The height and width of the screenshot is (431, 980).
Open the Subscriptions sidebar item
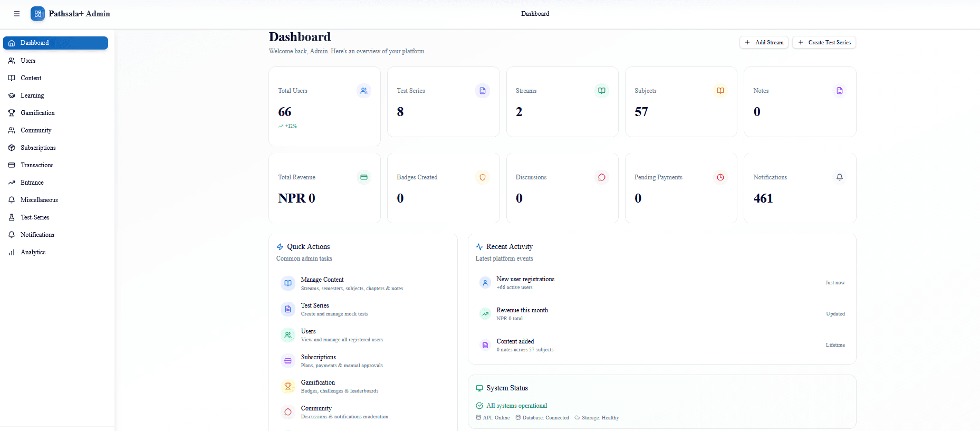tap(55, 148)
